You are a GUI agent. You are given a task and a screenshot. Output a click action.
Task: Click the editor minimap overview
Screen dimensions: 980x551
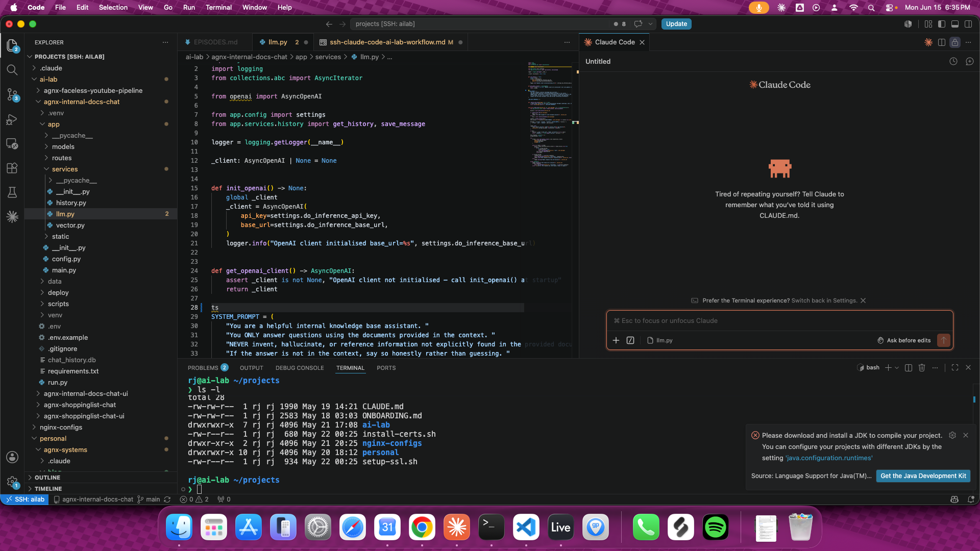tap(550, 115)
